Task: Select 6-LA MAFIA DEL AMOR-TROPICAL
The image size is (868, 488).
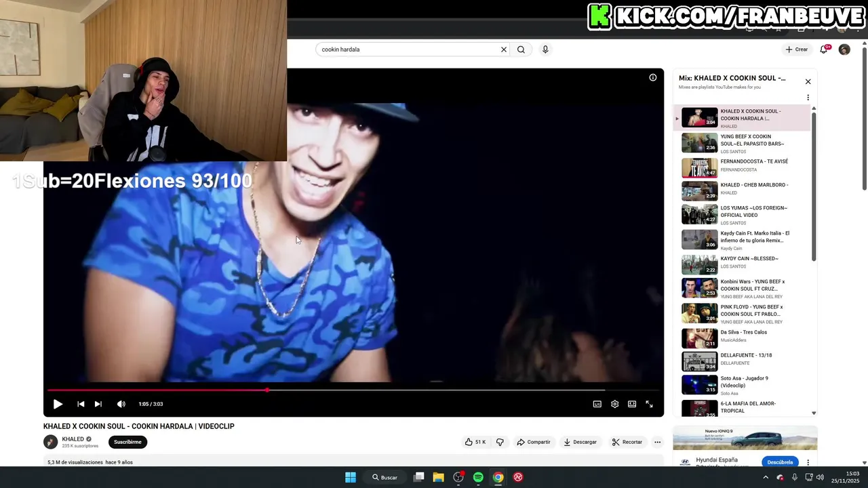Action: click(743, 407)
